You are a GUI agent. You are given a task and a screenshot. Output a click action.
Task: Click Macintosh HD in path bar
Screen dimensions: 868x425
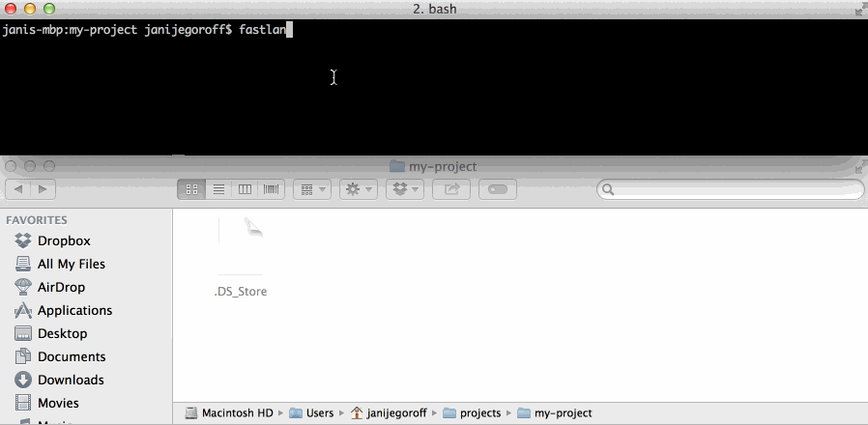[229, 413]
